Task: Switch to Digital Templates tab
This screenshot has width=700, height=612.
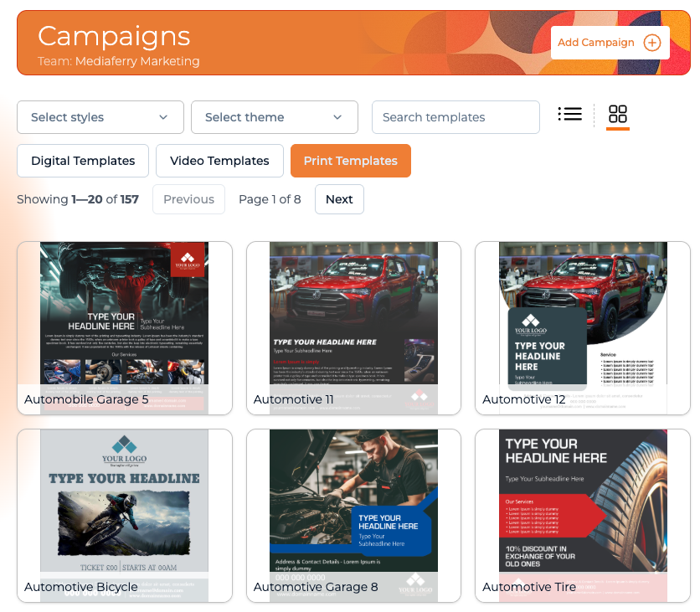Action: pyautogui.click(x=83, y=161)
